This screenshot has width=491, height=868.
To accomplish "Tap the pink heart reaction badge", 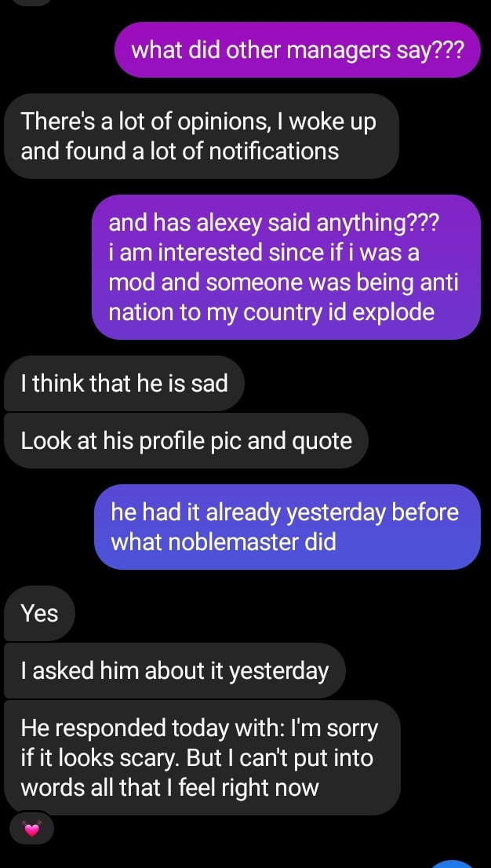I will pyautogui.click(x=32, y=830).
